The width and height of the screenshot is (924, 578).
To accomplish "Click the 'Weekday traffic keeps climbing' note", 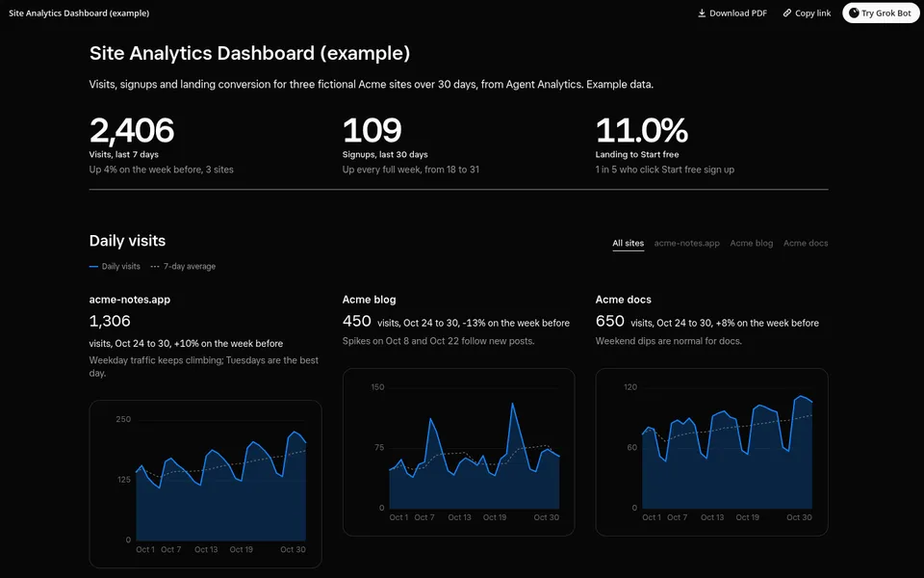I will click(204, 366).
